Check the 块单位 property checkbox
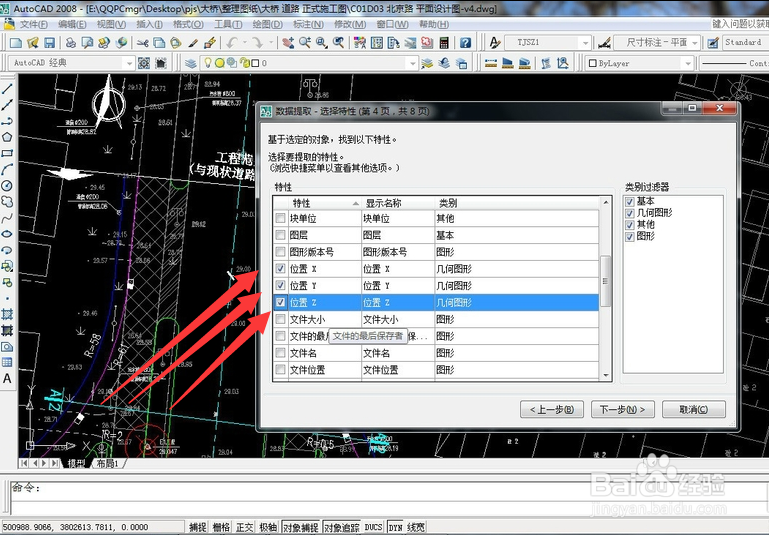This screenshot has width=769, height=535. (x=280, y=218)
